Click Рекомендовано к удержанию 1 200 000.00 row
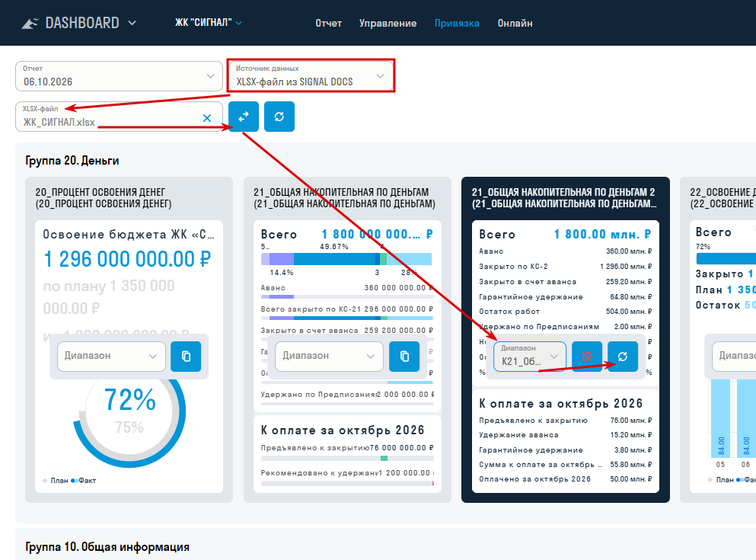The image size is (756, 560). click(347, 473)
